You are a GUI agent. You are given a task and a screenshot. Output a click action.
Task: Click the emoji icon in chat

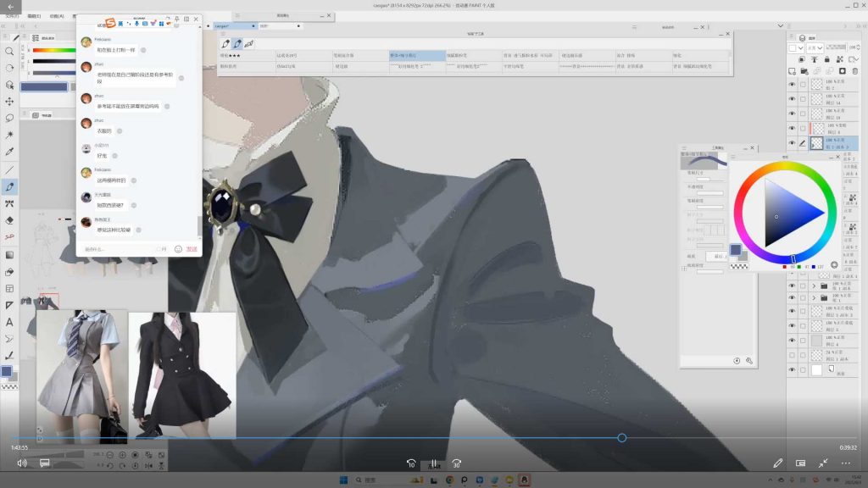(178, 249)
